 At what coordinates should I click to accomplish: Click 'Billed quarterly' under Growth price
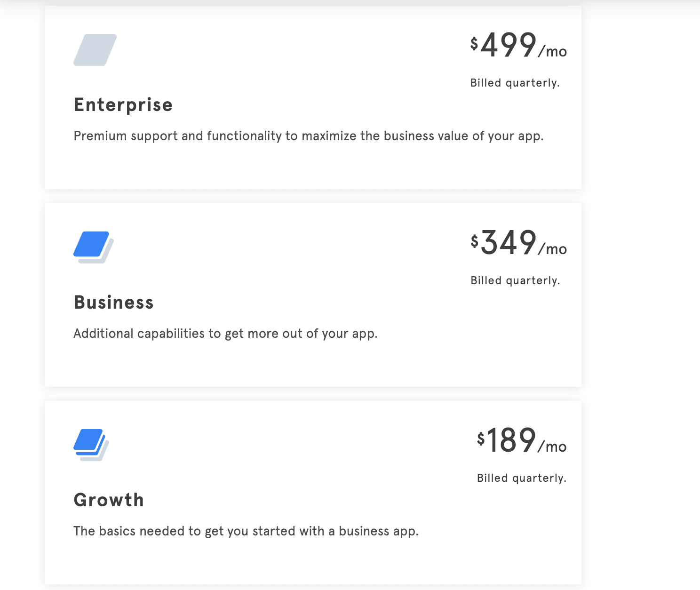tap(522, 478)
